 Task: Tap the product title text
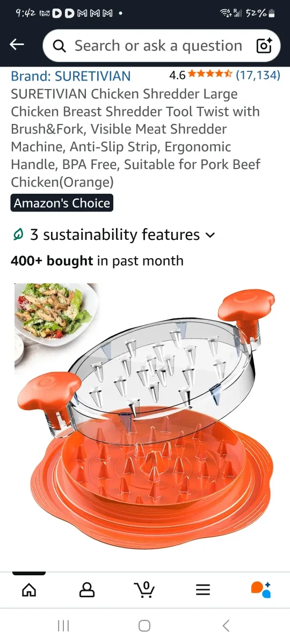coord(135,138)
